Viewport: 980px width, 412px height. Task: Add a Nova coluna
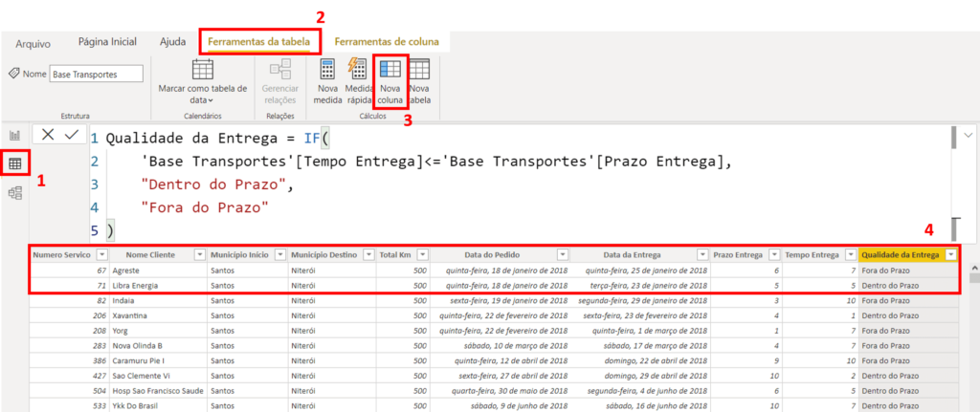point(390,82)
